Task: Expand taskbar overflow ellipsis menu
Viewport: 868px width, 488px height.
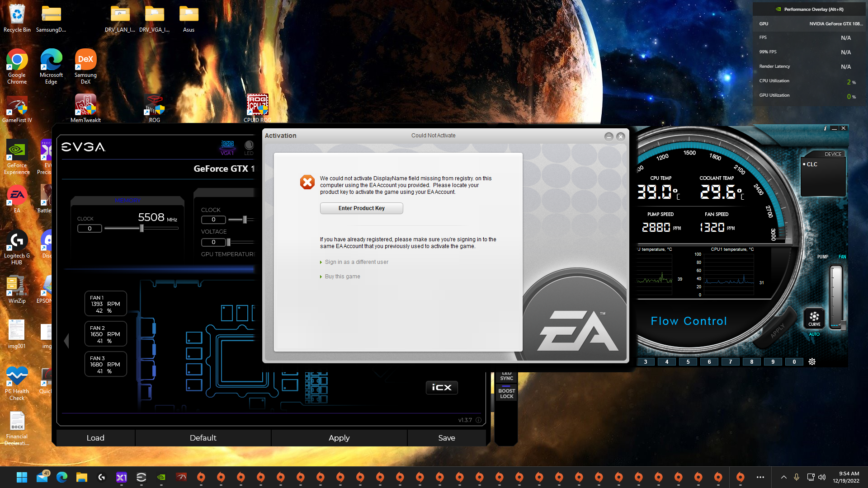Action: (x=760, y=477)
